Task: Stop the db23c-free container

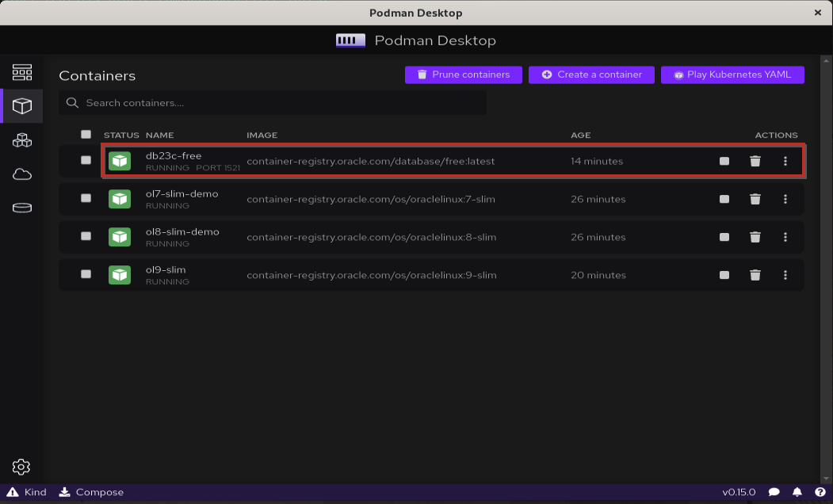Action: click(x=724, y=161)
